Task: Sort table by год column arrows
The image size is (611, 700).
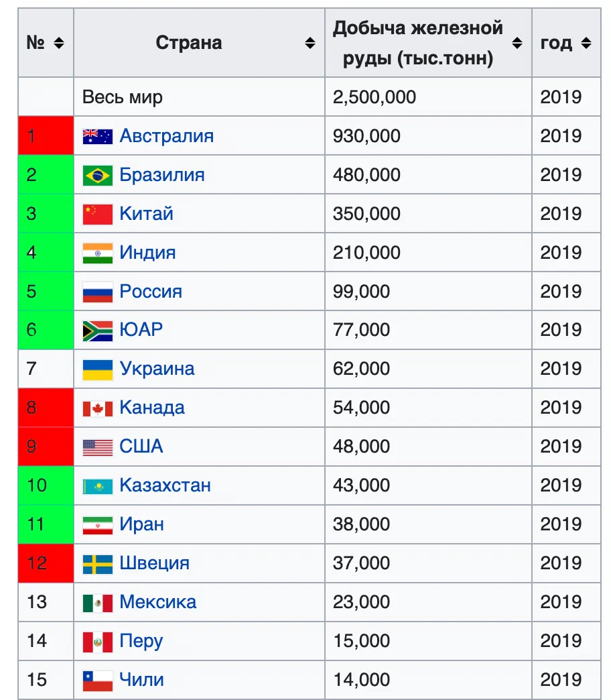Action: click(x=586, y=43)
